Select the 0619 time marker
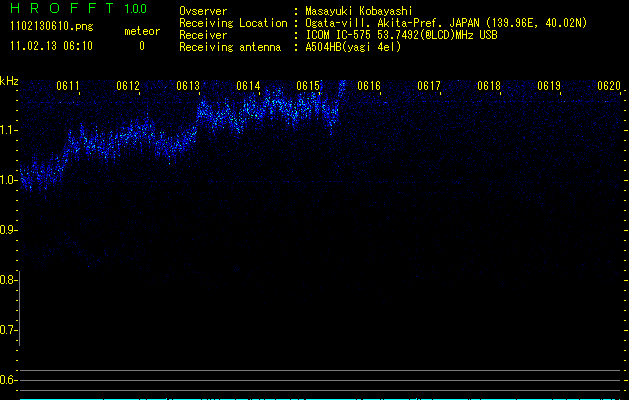 (x=549, y=87)
